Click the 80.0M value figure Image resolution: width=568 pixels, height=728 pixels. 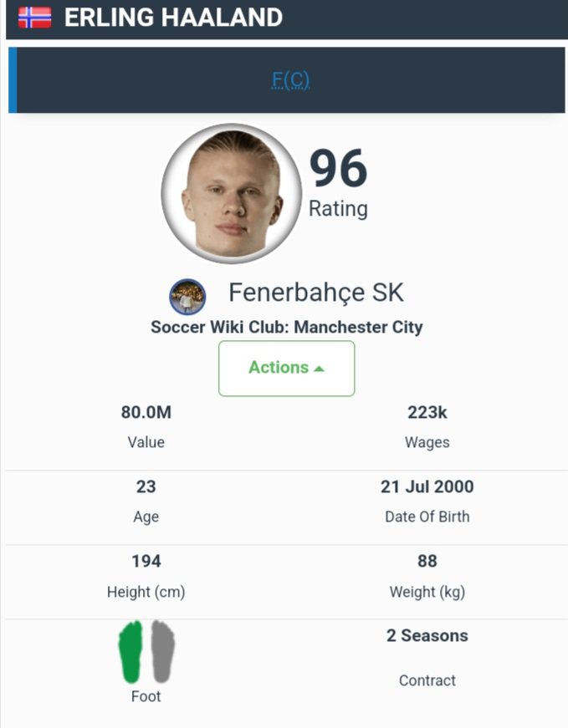click(x=146, y=412)
